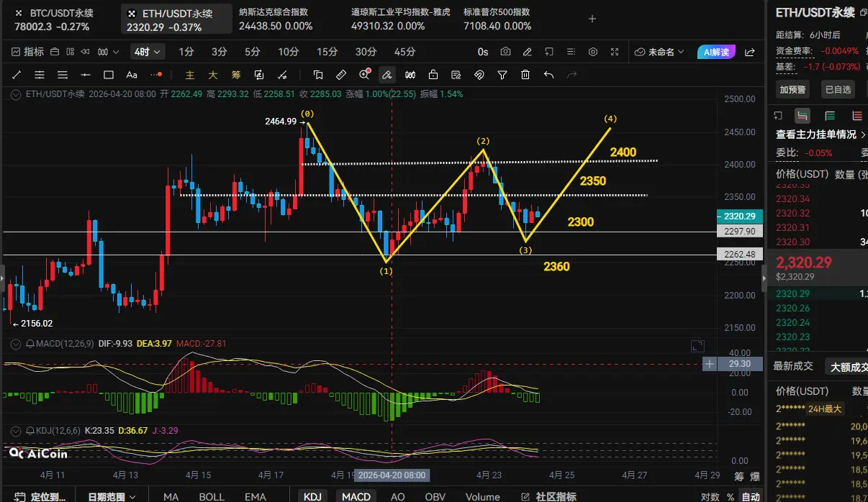The width and height of the screenshot is (868, 502).
Task: Open the ruler measure tool
Action: point(341,75)
